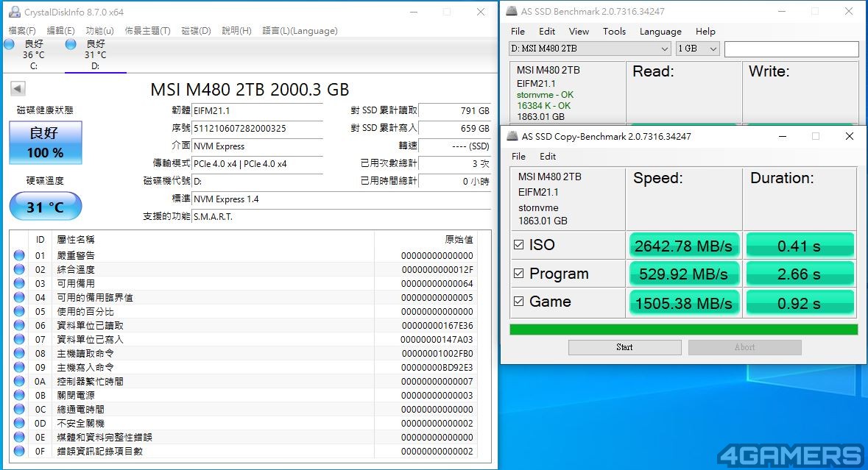
Task: Open Help menu in AS SSD Benchmark
Action: click(705, 32)
